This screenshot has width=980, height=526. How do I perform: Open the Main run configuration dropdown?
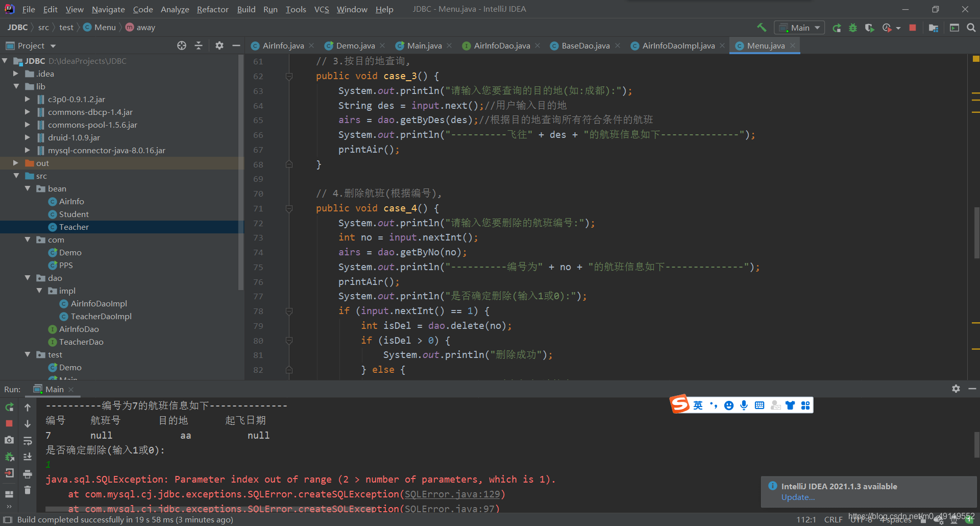pos(799,28)
